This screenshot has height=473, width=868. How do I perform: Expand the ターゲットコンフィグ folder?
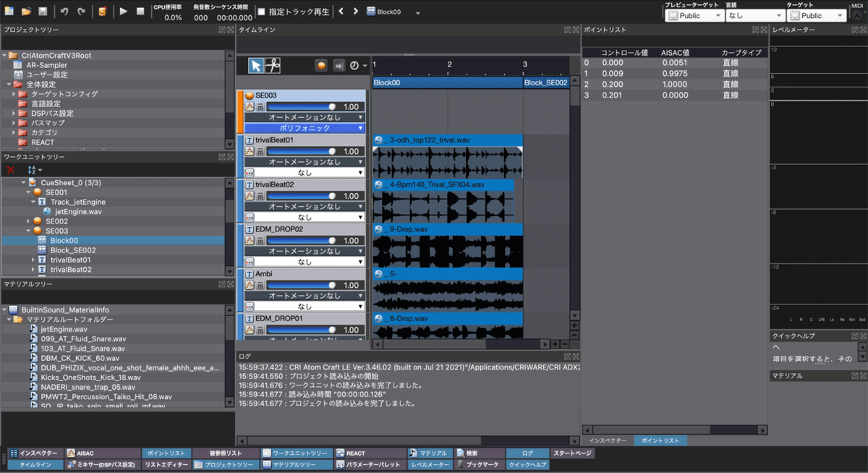click(x=14, y=94)
